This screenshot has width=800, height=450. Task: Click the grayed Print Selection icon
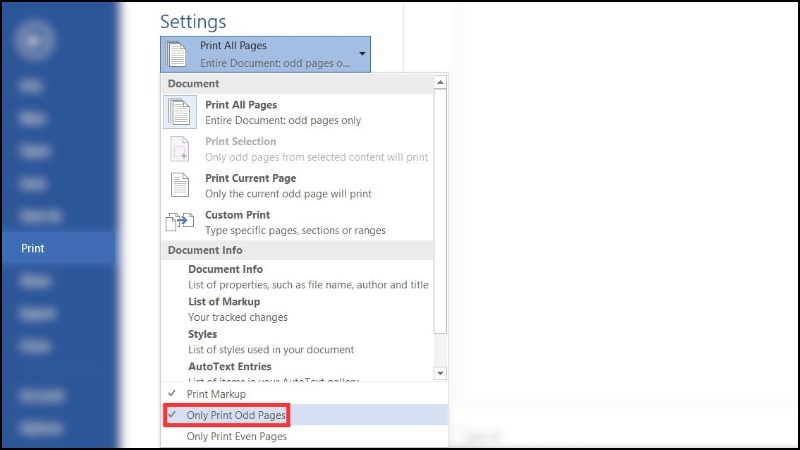pyautogui.click(x=180, y=149)
